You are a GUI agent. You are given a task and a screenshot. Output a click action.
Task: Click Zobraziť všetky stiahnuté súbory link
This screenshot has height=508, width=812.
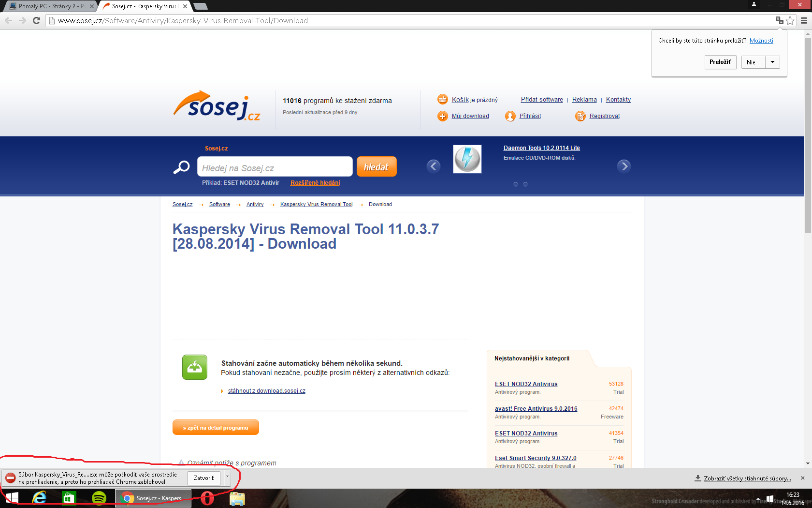747,478
